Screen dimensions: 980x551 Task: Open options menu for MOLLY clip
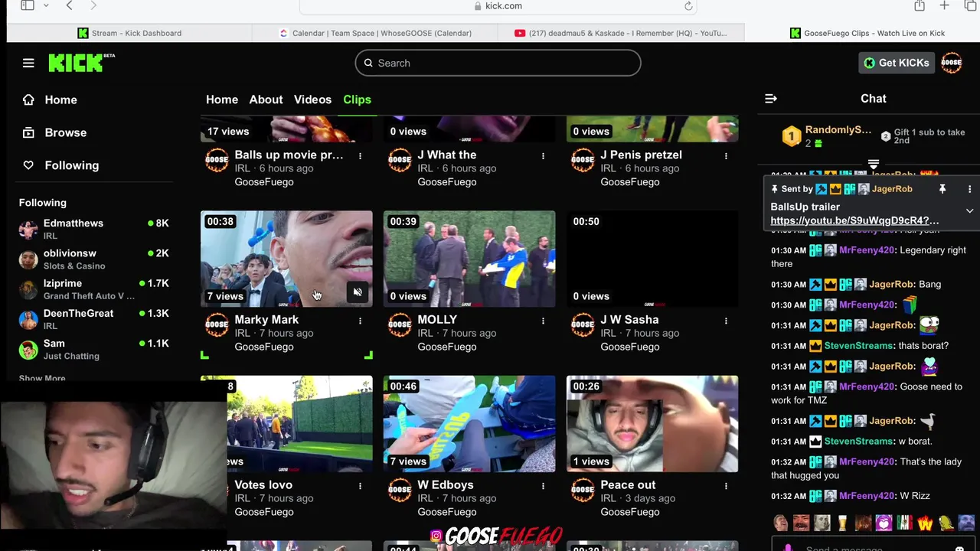[543, 321]
